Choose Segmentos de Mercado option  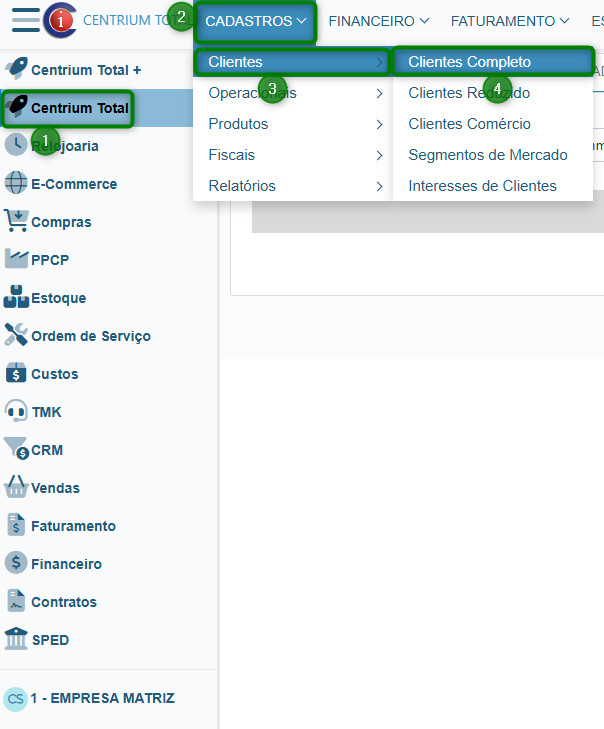coord(487,155)
